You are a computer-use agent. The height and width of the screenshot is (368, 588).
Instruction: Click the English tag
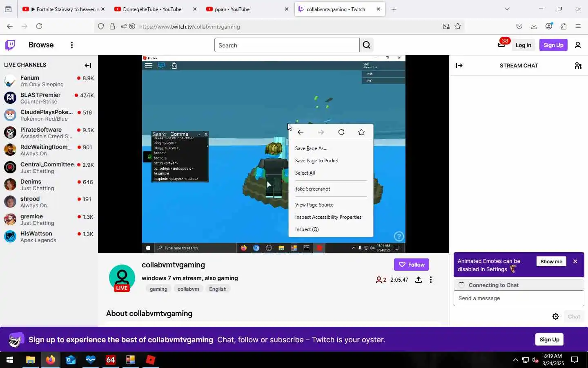point(218,289)
